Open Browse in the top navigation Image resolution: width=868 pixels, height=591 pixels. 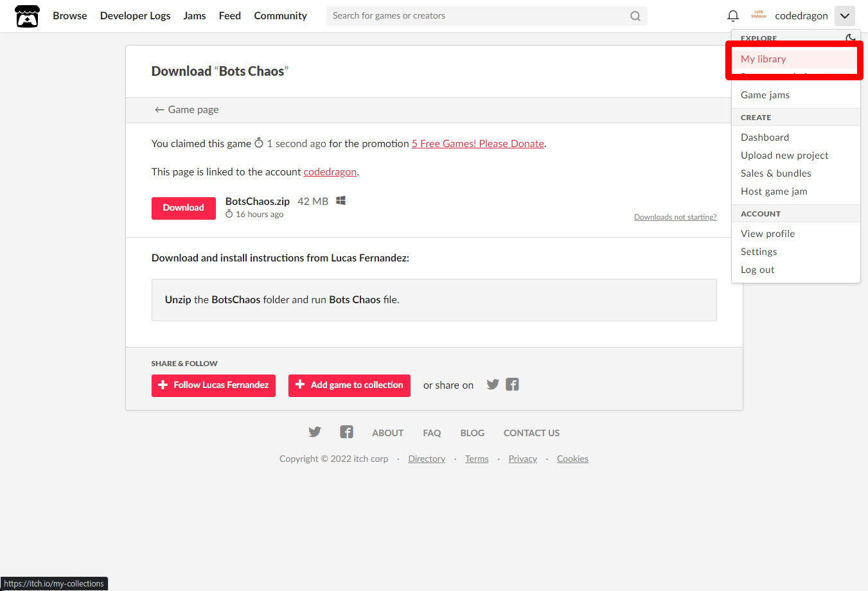point(70,16)
